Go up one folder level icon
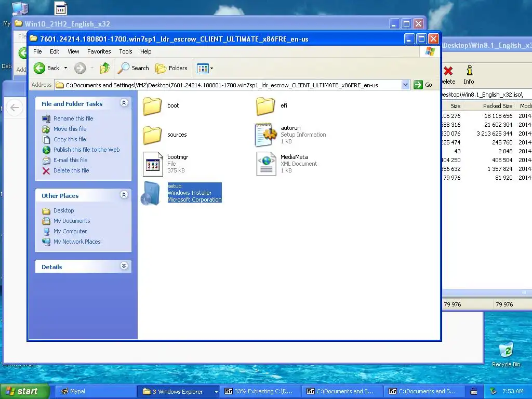 pos(105,68)
